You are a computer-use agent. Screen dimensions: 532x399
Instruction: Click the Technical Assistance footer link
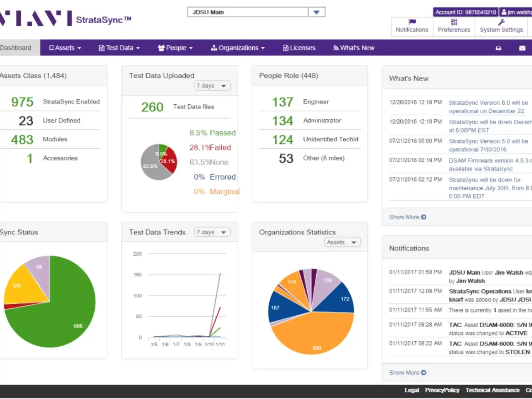pos(493,390)
